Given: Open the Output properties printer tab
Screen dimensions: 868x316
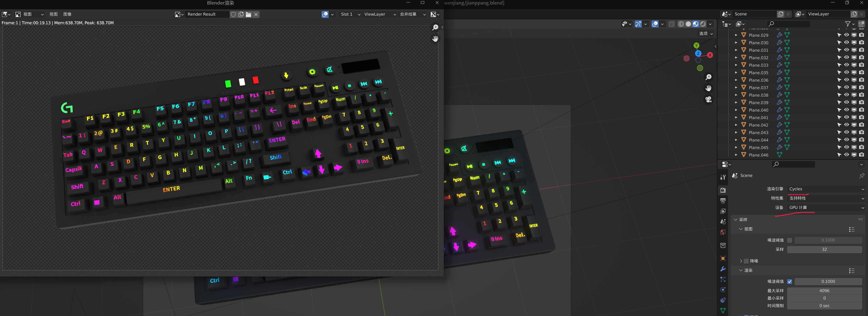Looking at the screenshot, I should tap(723, 201).
